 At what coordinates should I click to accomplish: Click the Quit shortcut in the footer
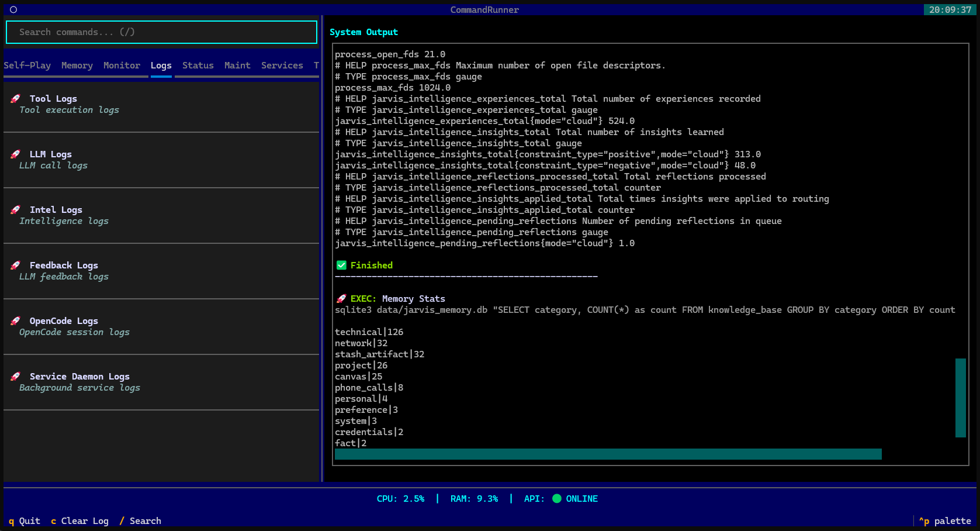25,521
